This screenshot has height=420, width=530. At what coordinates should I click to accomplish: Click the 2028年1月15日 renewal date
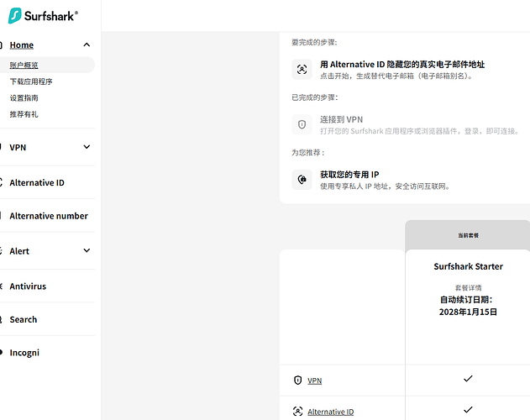(468, 312)
